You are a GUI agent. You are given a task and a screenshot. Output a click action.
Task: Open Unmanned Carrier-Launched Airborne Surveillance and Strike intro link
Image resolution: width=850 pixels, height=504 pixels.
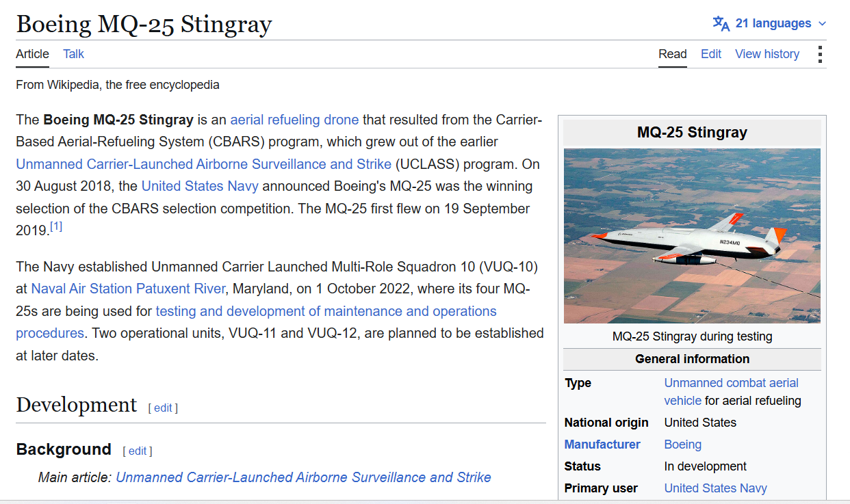pos(204,164)
